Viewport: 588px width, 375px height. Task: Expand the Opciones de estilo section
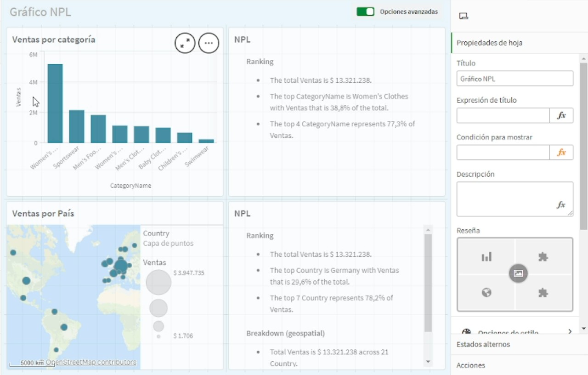514,331
